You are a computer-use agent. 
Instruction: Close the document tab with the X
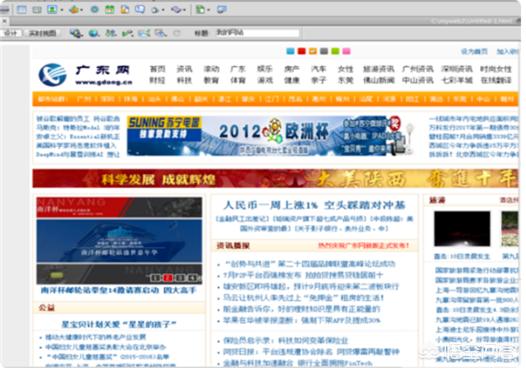[x=4, y=21]
